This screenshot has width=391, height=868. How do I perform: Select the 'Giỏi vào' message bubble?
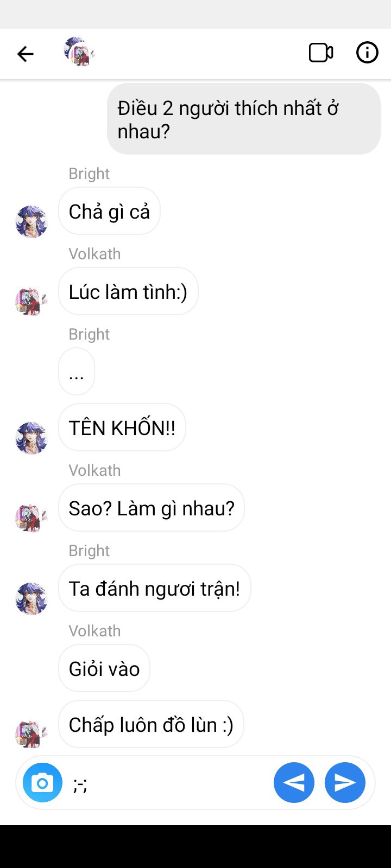coord(104,668)
